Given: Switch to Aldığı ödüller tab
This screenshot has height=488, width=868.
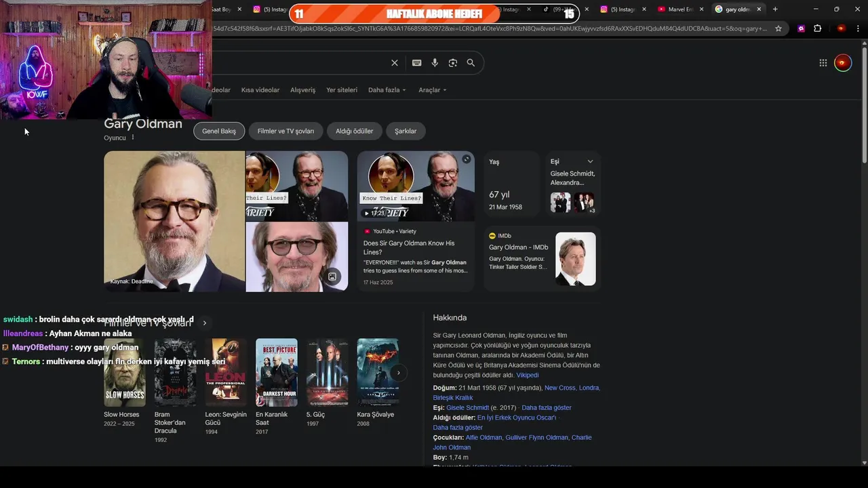Looking at the screenshot, I should tap(355, 131).
